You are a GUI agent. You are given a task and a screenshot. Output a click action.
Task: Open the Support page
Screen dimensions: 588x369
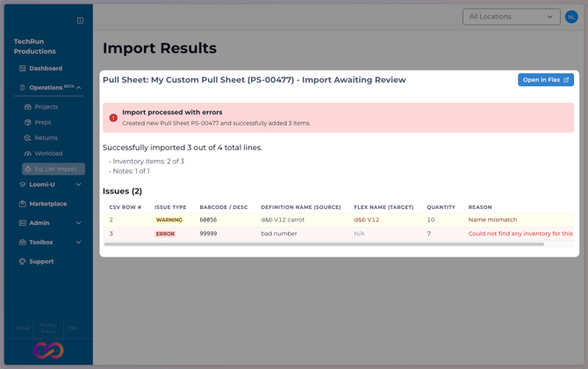(41, 262)
